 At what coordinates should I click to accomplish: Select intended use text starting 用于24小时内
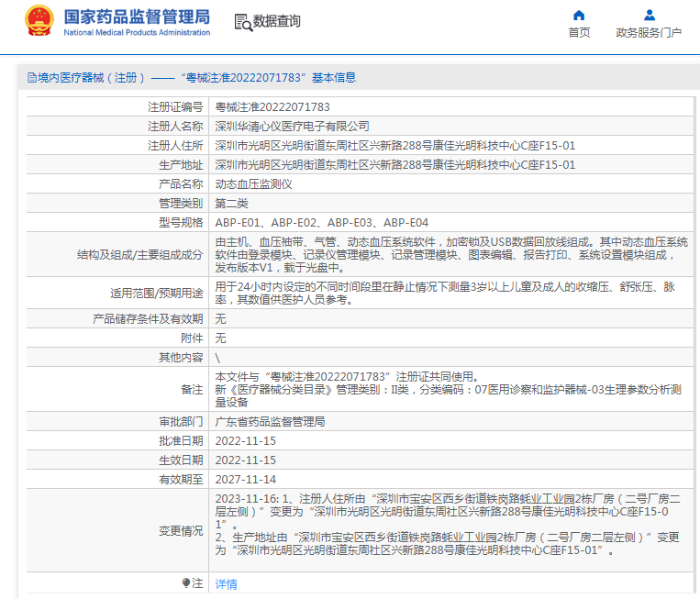(x=445, y=294)
